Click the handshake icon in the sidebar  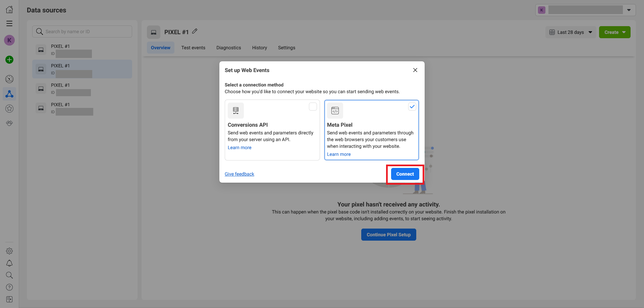coord(9,123)
